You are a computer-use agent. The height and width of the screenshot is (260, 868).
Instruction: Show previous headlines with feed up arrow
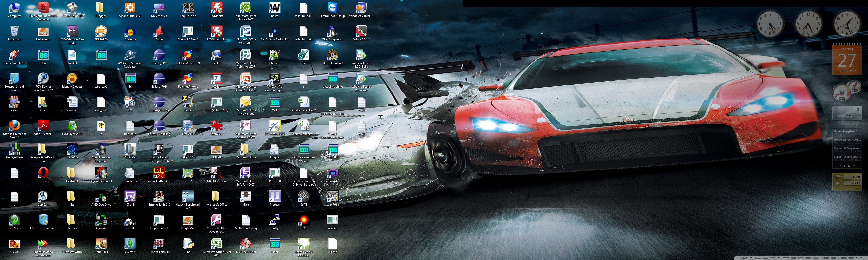pyautogui.click(x=840, y=166)
